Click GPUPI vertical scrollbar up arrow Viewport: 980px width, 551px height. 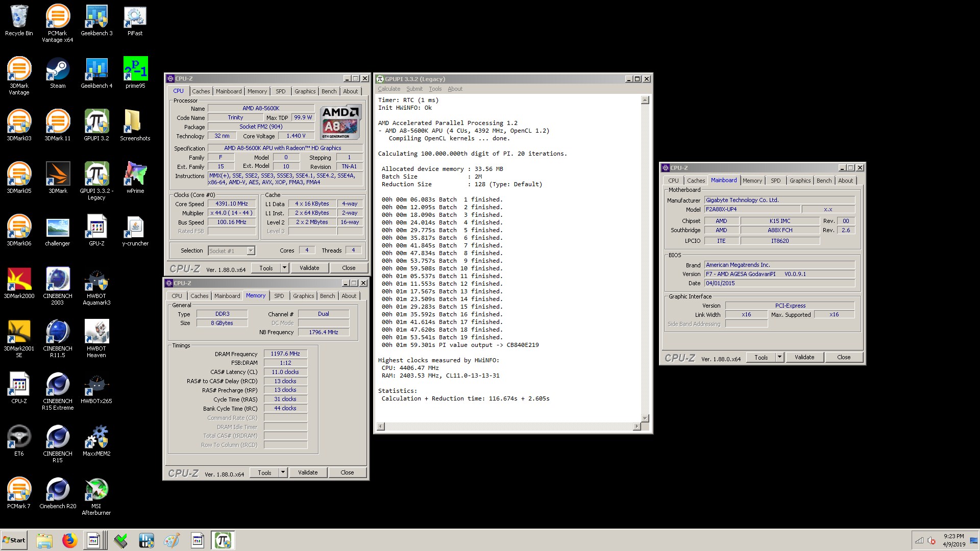(x=645, y=100)
